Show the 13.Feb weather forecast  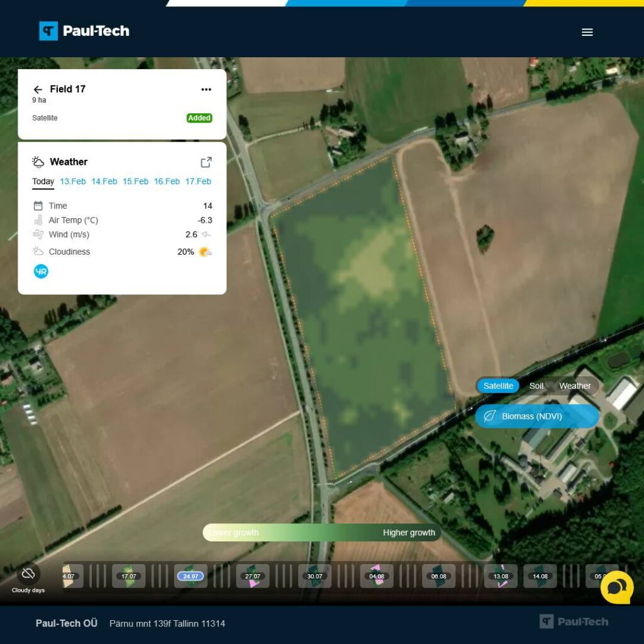[73, 181]
